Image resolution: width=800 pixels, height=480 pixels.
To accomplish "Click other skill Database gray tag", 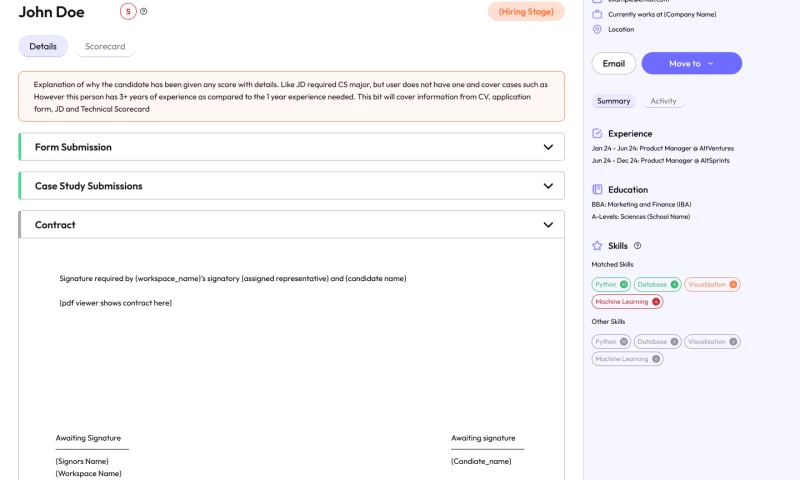I will click(658, 341).
